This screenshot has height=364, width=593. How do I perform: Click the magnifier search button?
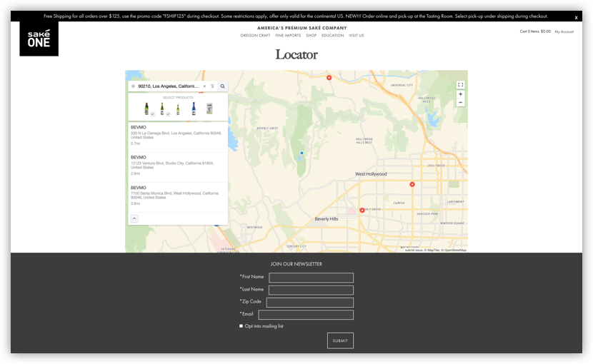(223, 86)
